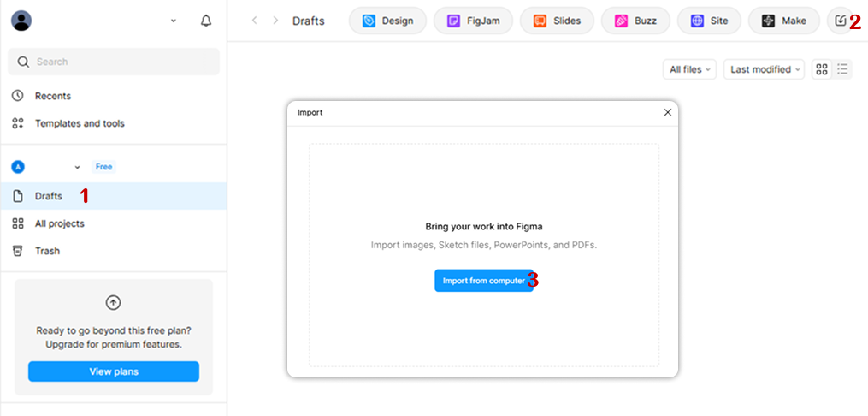The image size is (868, 416).
Task: Open the account dropdown chevron beside avatar
Action: pos(174,21)
